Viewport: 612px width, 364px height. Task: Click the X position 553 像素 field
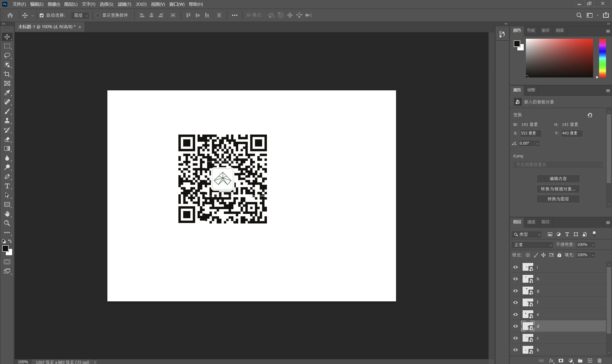tap(530, 133)
